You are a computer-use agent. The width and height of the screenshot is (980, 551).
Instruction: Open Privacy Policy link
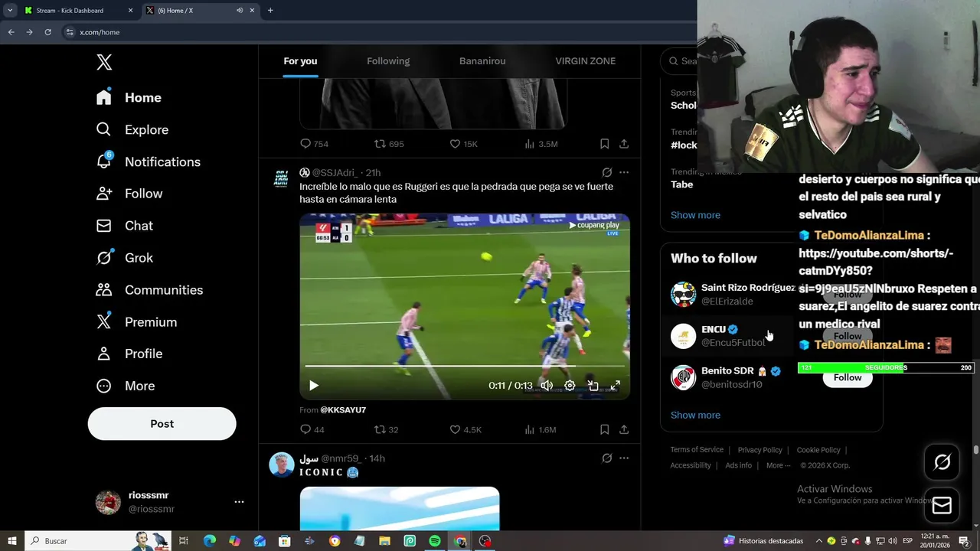[x=759, y=450]
